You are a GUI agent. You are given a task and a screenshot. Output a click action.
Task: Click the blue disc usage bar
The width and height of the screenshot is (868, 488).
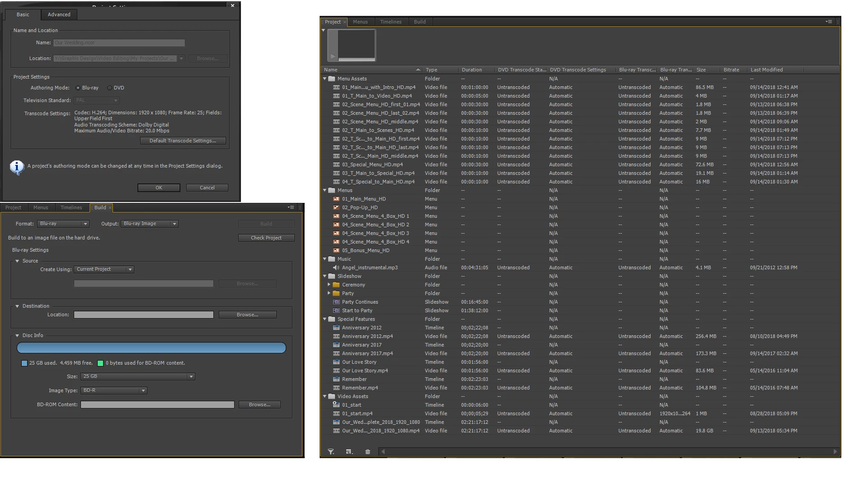point(151,348)
